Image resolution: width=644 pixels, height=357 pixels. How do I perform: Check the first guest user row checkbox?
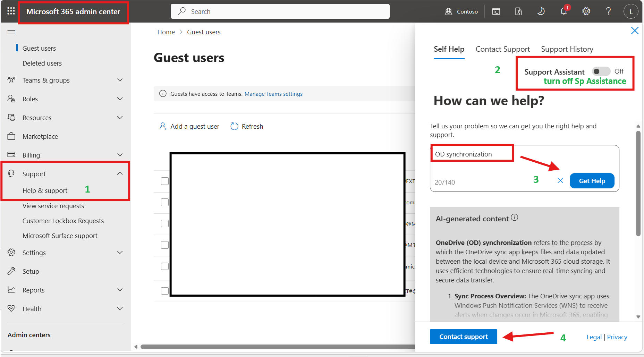tap(165, 181)
